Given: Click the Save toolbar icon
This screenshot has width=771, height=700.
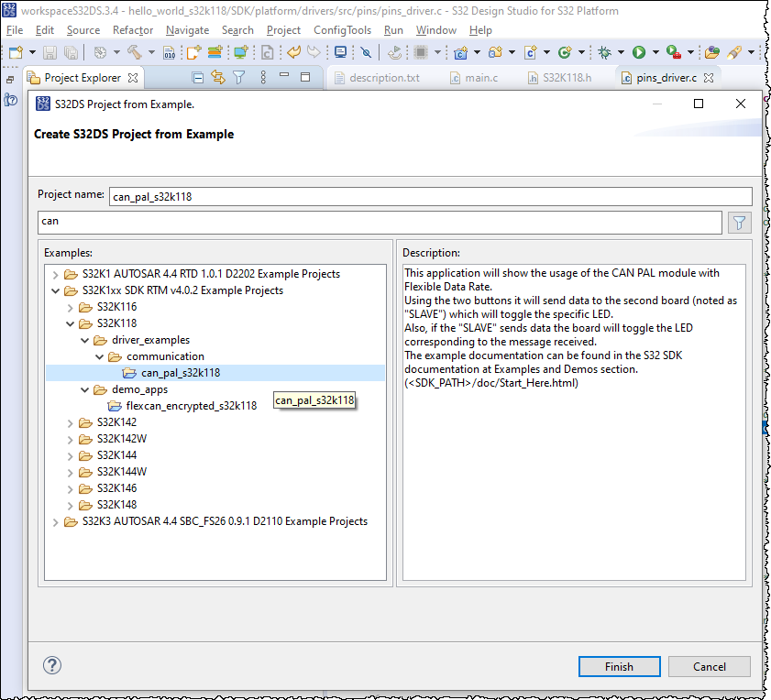Looking at the screenshot, I should [x=50, y=52].
